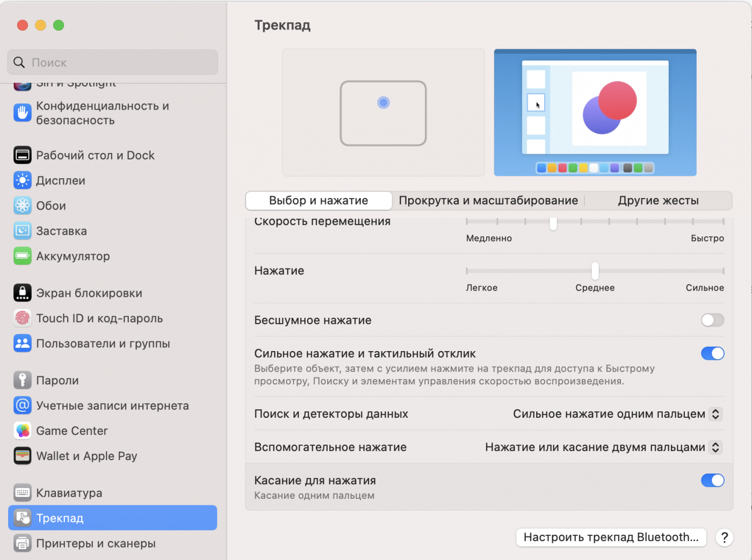Click the Нажатие pressure slider handle

595,271
